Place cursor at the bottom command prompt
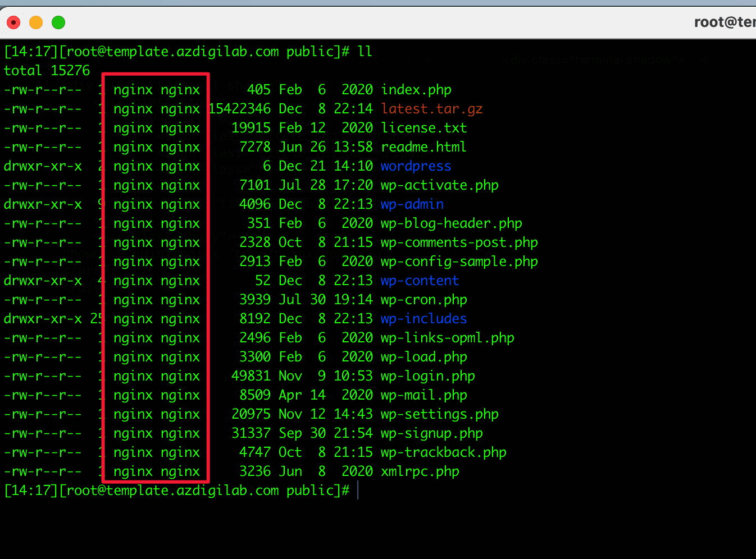 (358, 491)
